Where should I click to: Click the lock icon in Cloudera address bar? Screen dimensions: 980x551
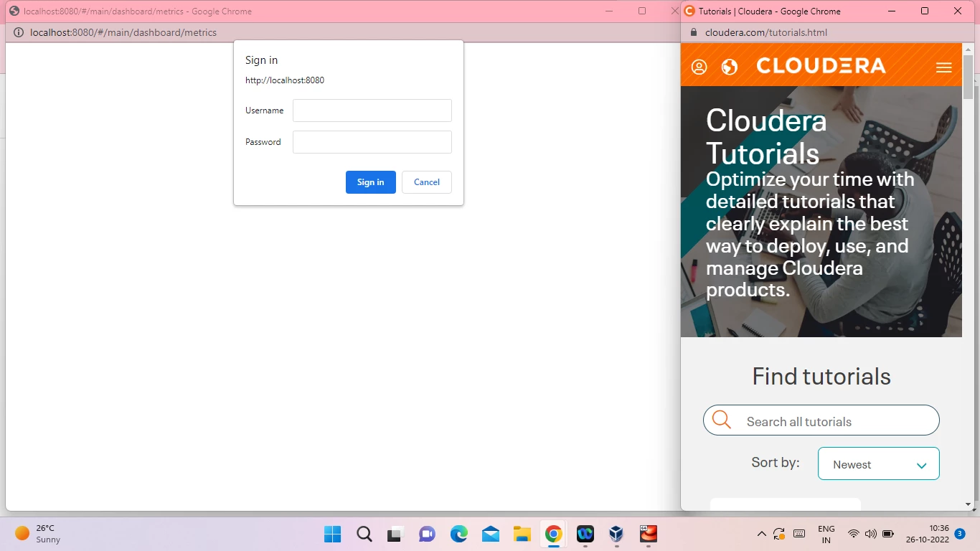pos(693,32)
